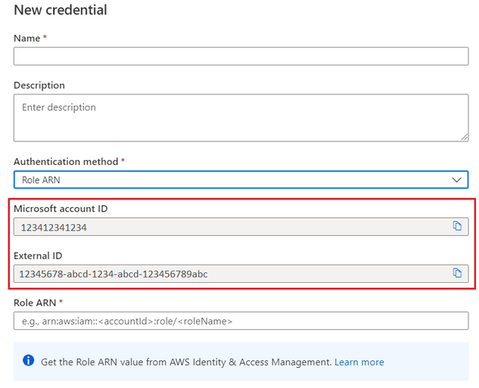Viewport: 479px width, 388px height.
Task: Select the External ID read-only text field
Action: pyautogui.click(x=241, y=274)
